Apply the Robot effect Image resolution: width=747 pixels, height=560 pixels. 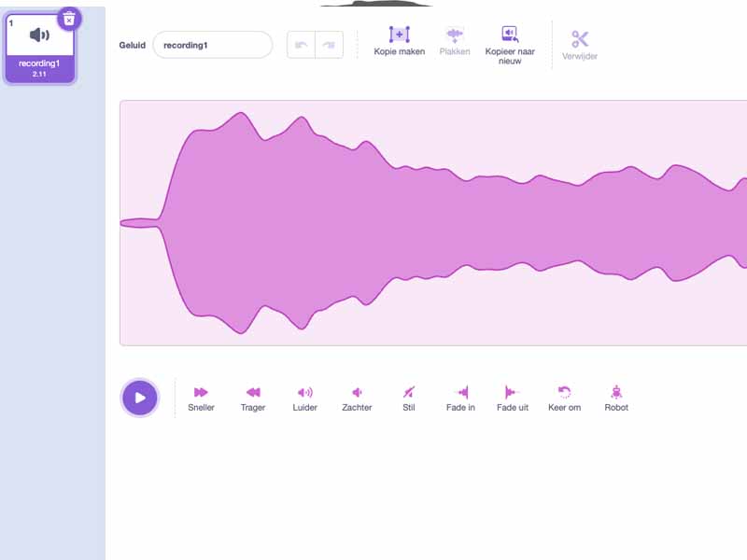tap(616, 393)
